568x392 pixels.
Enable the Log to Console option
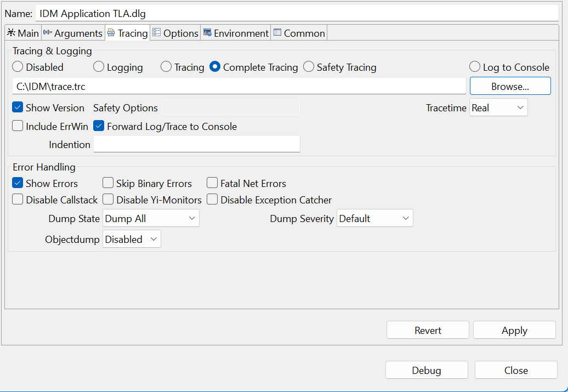[475, 67]
